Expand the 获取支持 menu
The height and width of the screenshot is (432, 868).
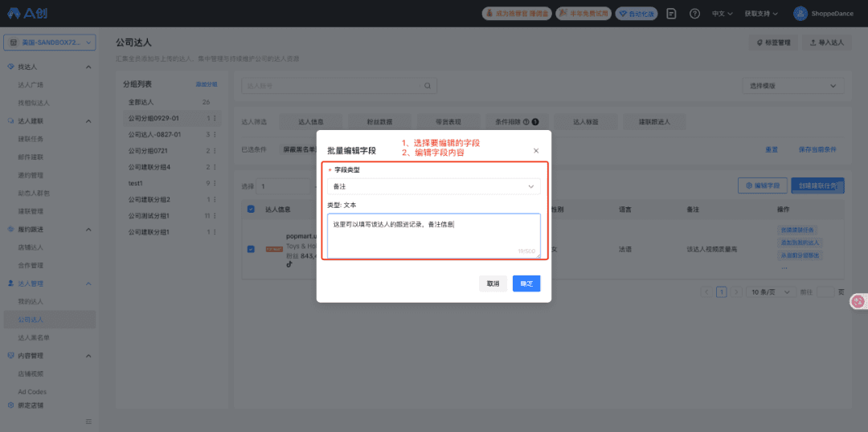click(x=761, y=14)
